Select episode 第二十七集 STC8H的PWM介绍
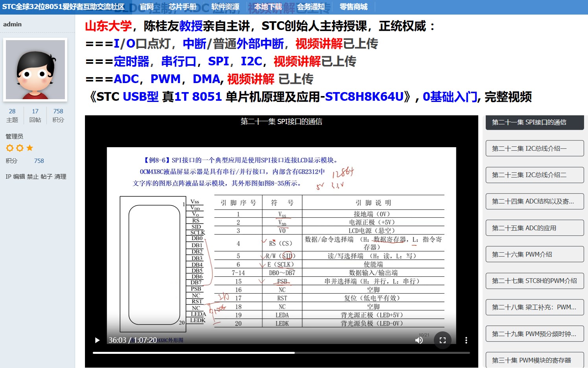 (x=535, y=281)
